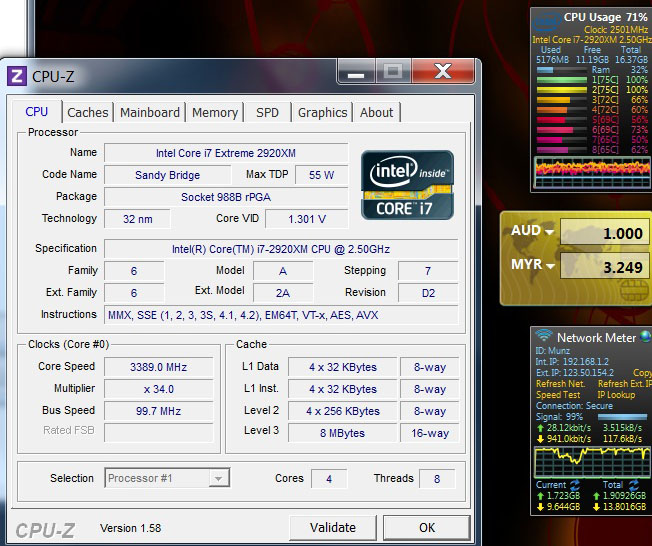Viewport: 652px width, 546px height.
Task: Click the Technology value 32 nm
Action: [x=137, y=219]
